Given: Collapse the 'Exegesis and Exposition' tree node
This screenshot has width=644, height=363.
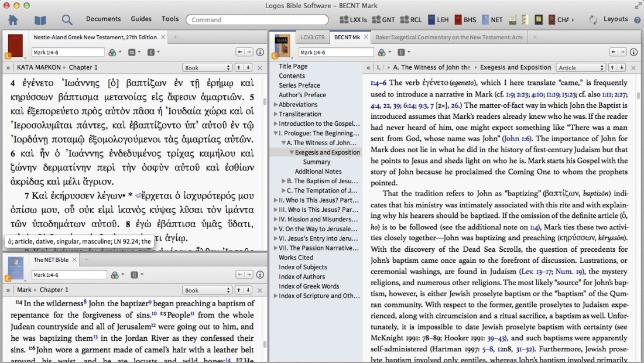Looking at the screenshot, I should [x=291, y=152].
